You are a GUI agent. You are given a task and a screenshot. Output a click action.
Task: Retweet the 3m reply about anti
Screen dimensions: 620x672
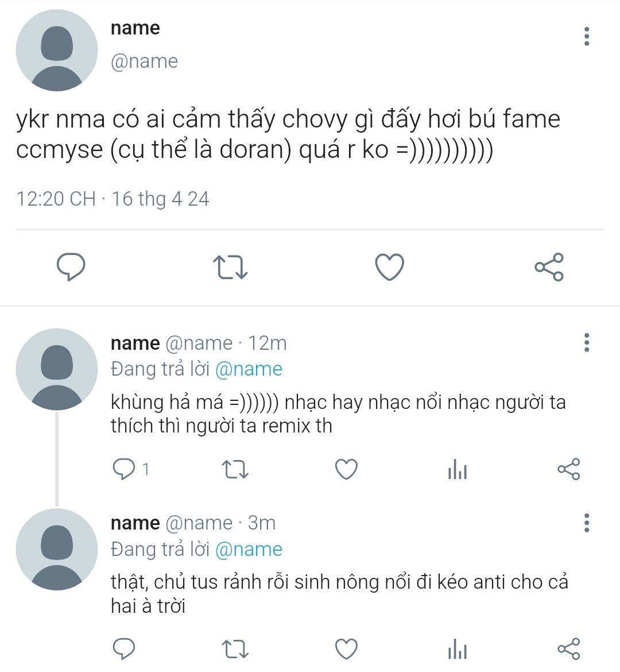click(x=235, y=649)
